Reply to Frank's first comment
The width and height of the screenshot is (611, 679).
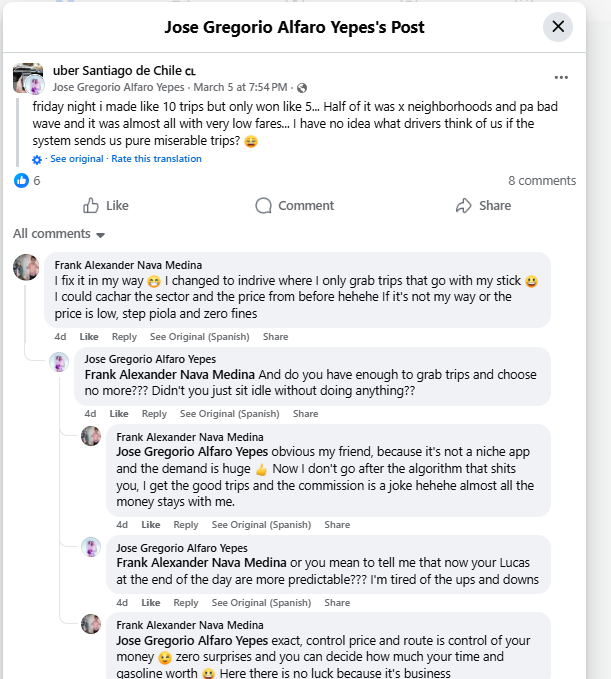[124, 337]
